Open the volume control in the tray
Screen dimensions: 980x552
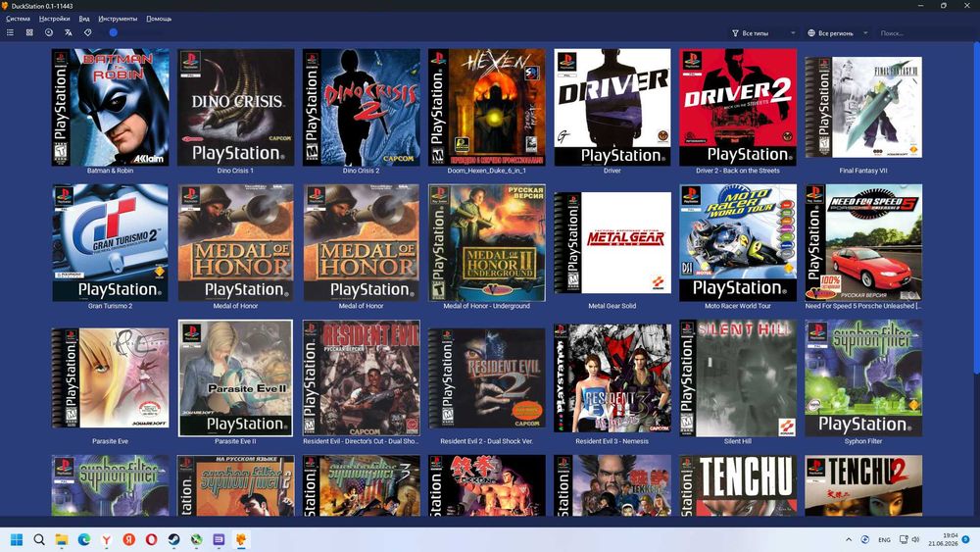[x=915, y=539]
